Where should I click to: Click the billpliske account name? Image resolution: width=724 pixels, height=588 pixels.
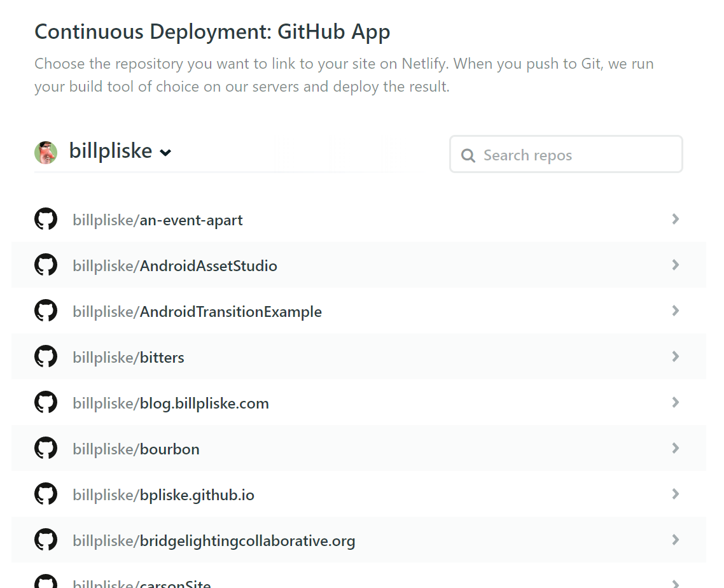coord(110,151)
